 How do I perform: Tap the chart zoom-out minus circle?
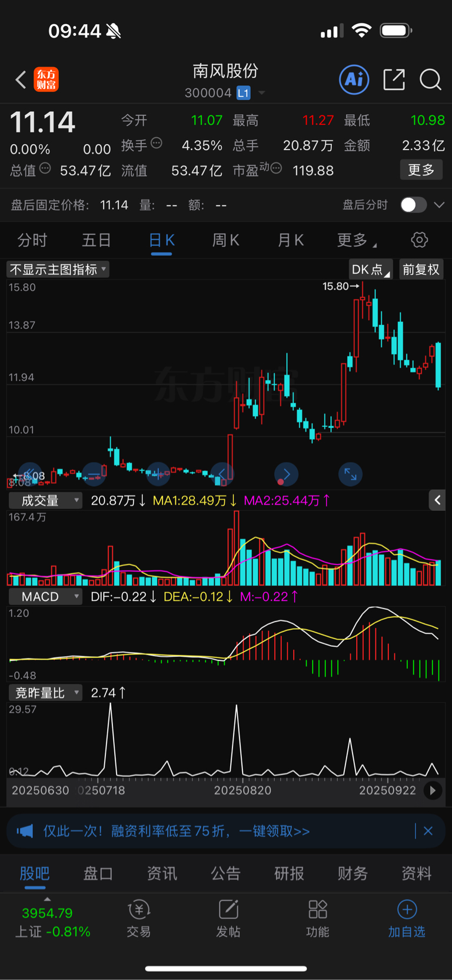pos(94,474)
